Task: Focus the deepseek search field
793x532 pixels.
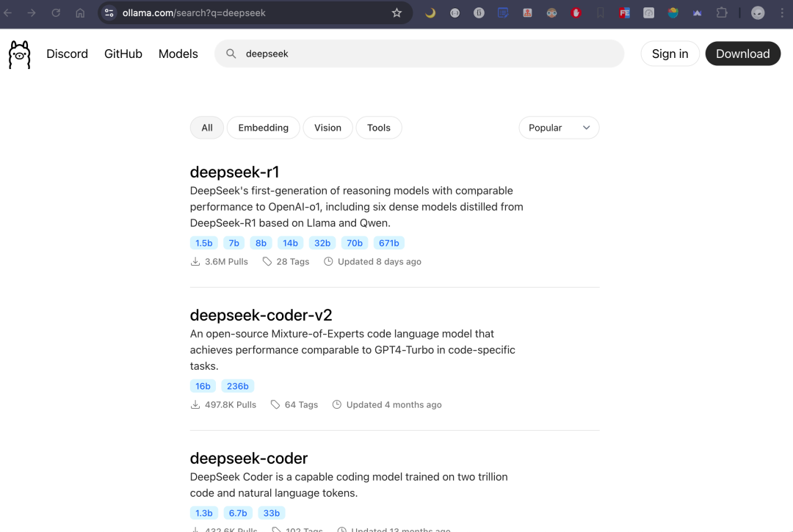Action: pyautogui.click(x=419, y=54)
